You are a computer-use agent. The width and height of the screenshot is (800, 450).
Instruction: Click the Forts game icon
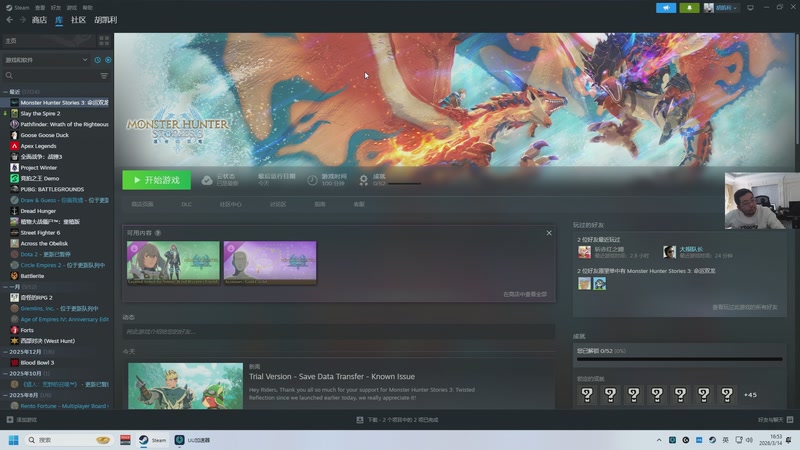14,330
